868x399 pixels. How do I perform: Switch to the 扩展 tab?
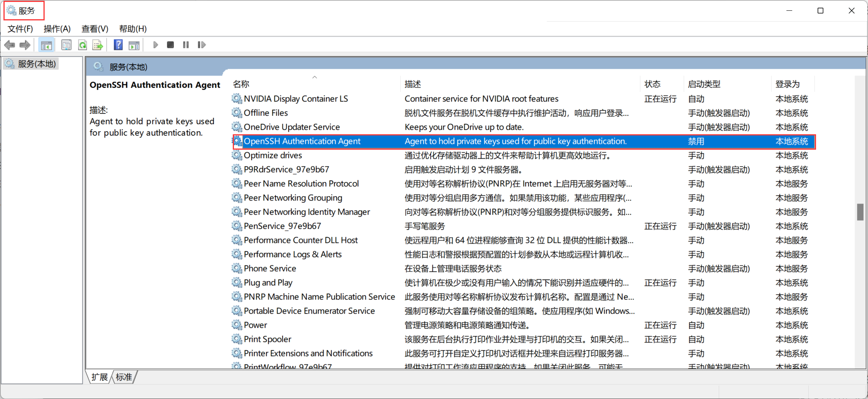point(100,377)
